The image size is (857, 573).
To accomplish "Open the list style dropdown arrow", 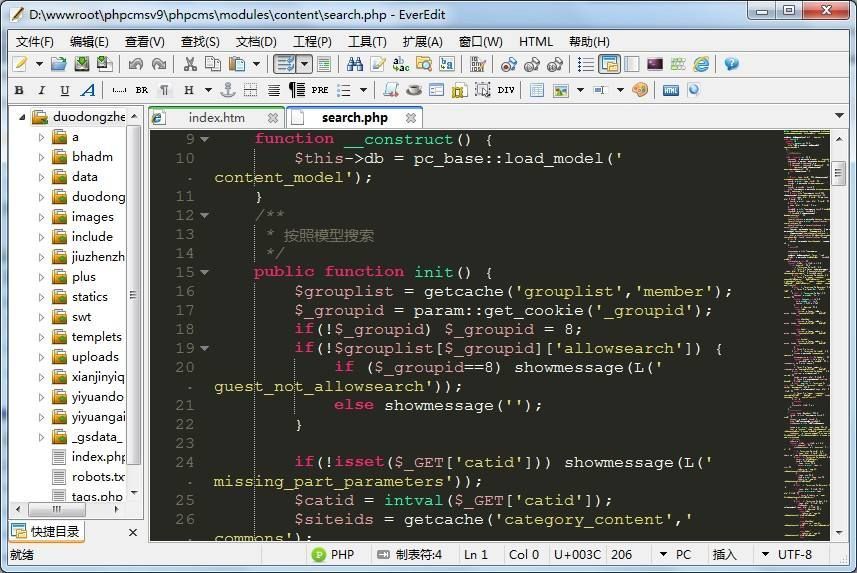I will pyautogui.click(x=363, y=90).
